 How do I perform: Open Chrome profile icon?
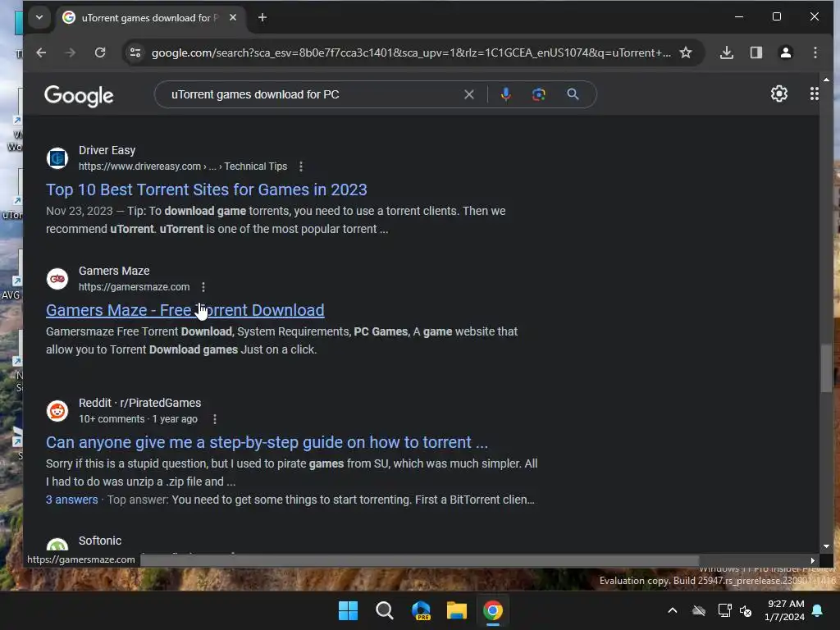click(x=785, y=52)
